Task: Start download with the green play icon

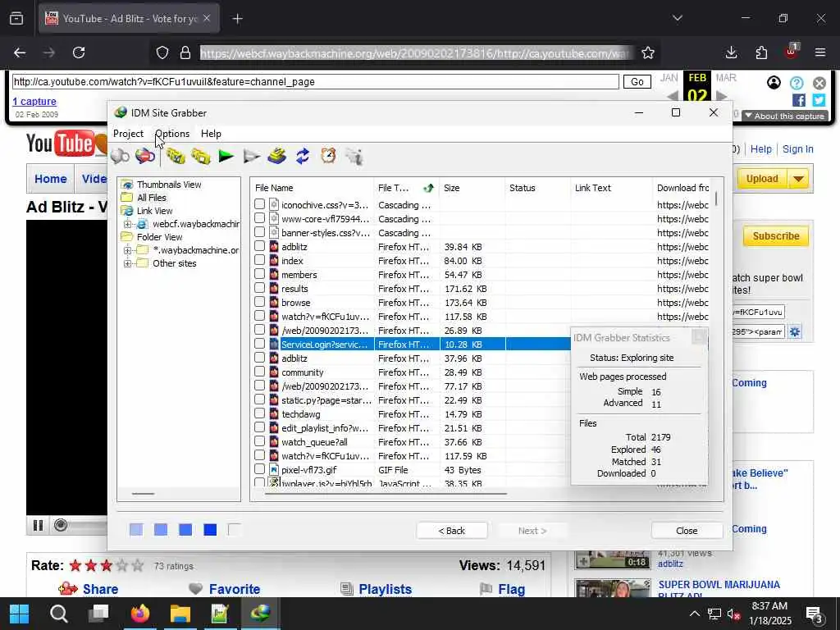Action: (x=226, y=157)
